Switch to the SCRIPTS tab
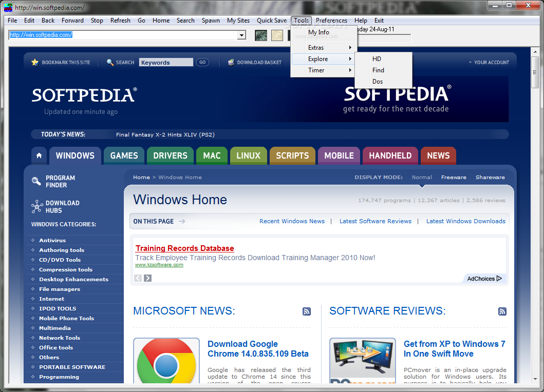The image size is (544, 392). 292,155
